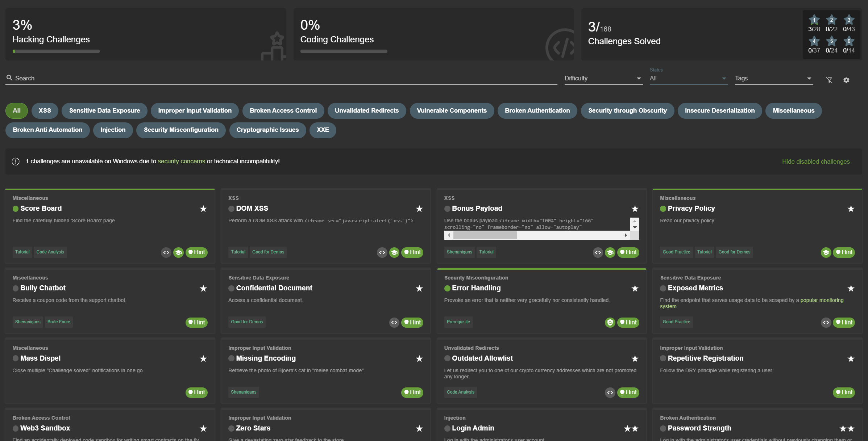The image size is (868, 441).
Task: Click Score Board code snippet icon
Action: tap(166, 252)
